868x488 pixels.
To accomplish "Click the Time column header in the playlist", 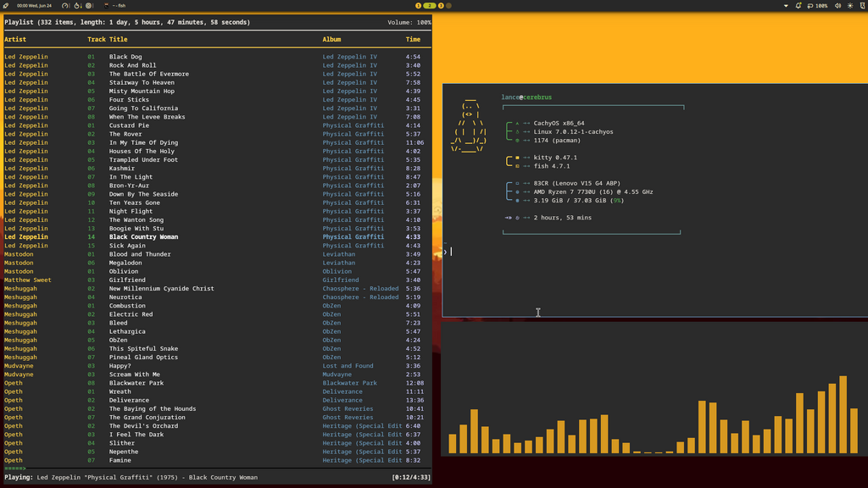I will 413,39.
